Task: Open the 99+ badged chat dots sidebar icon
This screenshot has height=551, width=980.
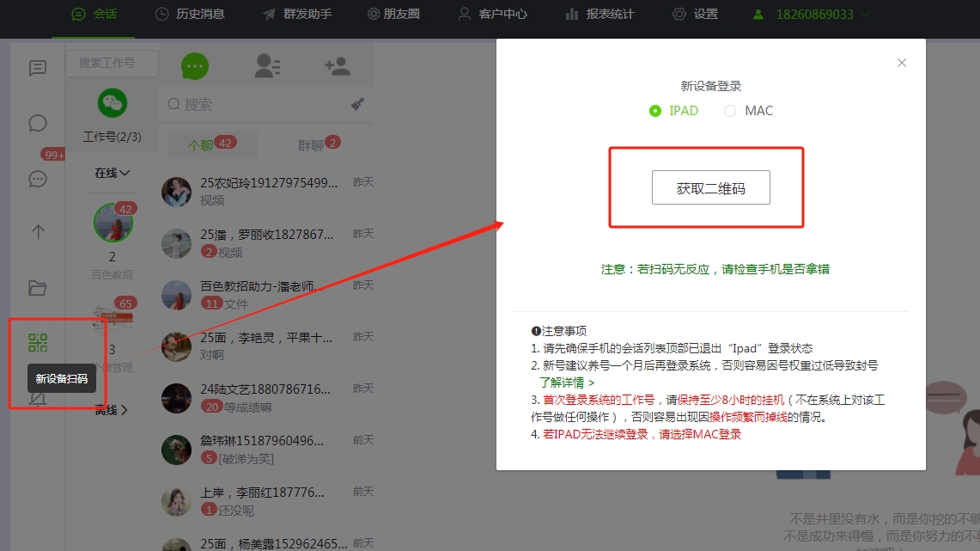Action: click(38, 179)
